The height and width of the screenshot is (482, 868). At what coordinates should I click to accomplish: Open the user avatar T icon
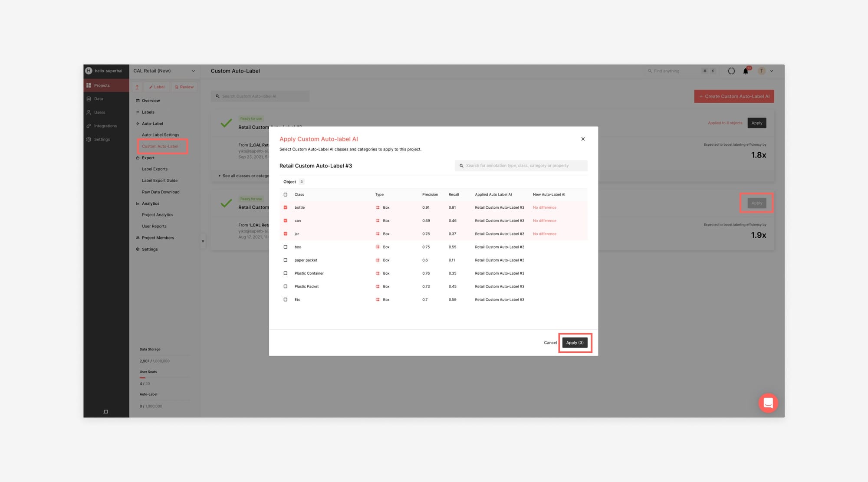pyautogui.click(x=761, y=71)
